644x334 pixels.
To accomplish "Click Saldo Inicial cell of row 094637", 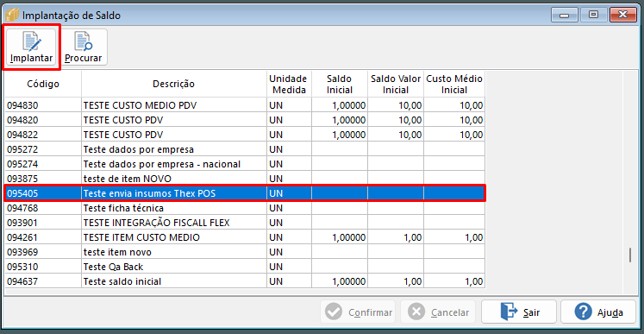I will pos(340,281).
